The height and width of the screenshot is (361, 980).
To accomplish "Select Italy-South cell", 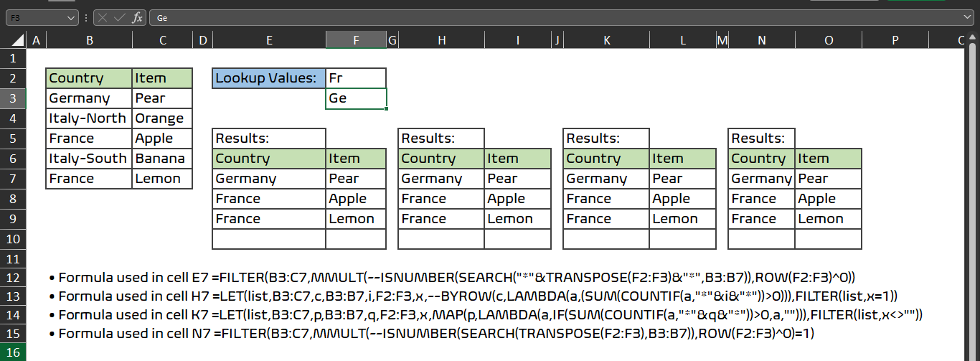I will point(89,159).
